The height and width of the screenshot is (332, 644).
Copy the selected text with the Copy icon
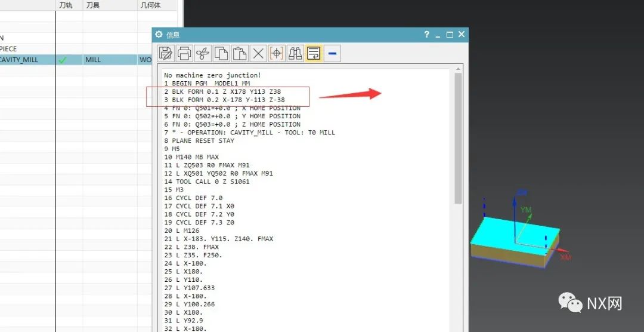(x=221, y=54)
